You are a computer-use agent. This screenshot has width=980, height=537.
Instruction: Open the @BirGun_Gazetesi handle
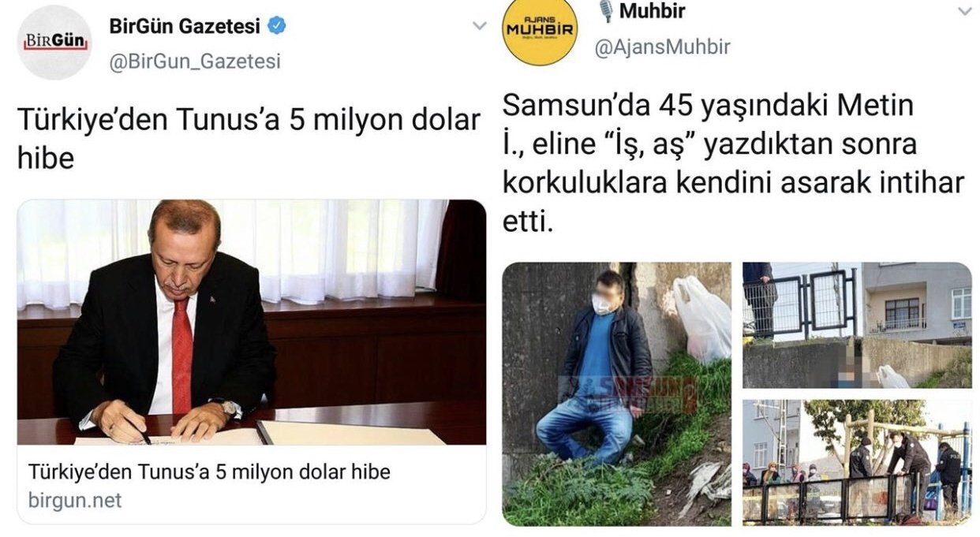point(194,61)
